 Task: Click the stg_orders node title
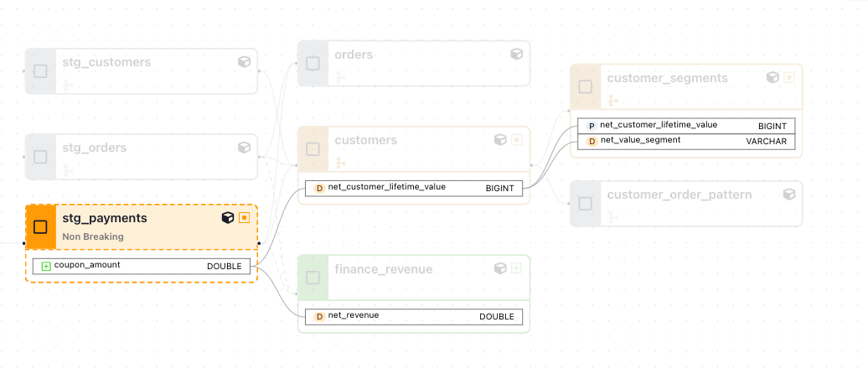pos(95,148)
